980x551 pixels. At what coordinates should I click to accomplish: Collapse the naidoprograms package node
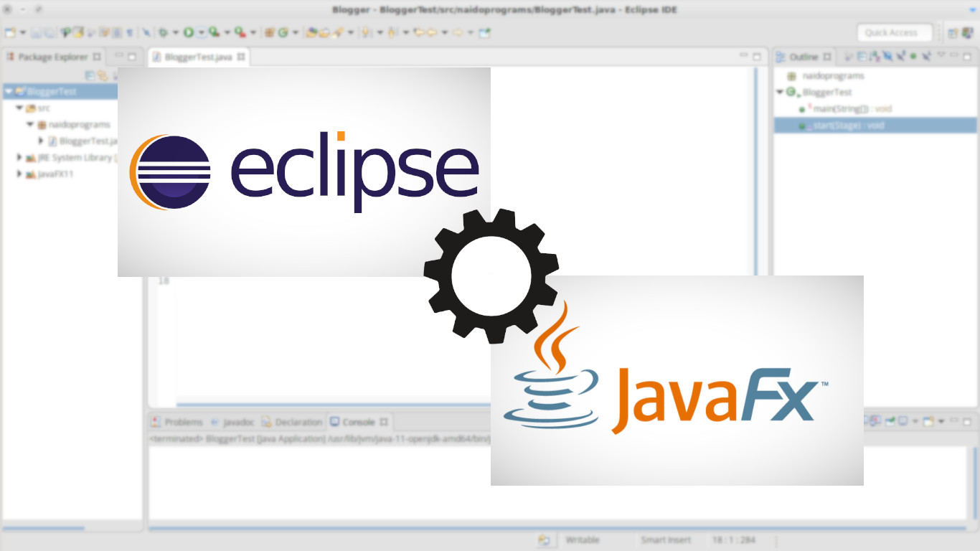(31, 124)
